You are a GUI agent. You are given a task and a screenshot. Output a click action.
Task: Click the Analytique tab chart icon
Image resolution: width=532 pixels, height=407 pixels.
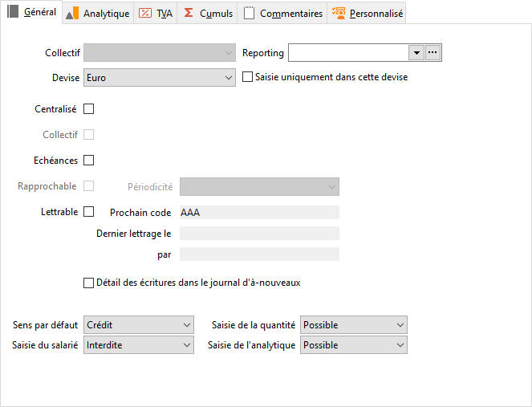[72, 13]
